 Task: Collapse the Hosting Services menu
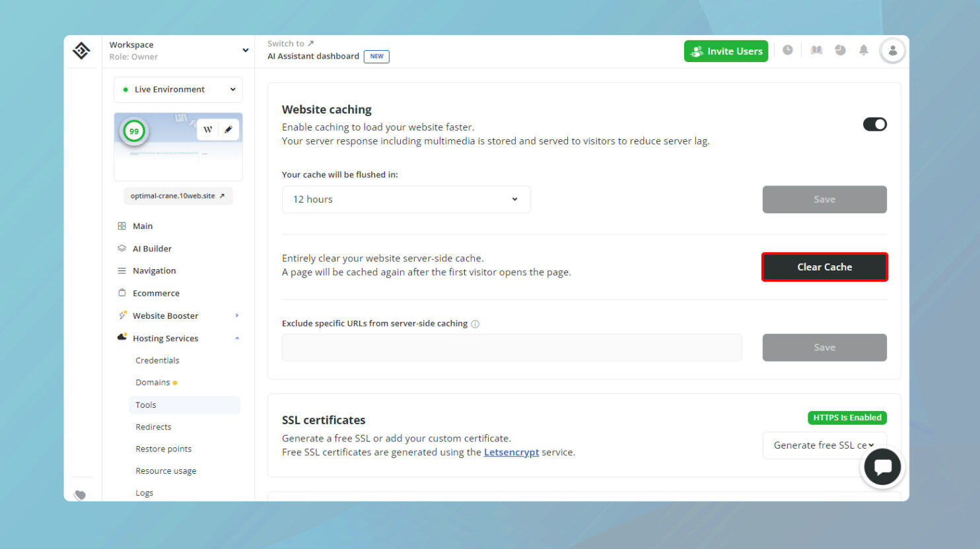pyautogui.click(x=237, y=339)
